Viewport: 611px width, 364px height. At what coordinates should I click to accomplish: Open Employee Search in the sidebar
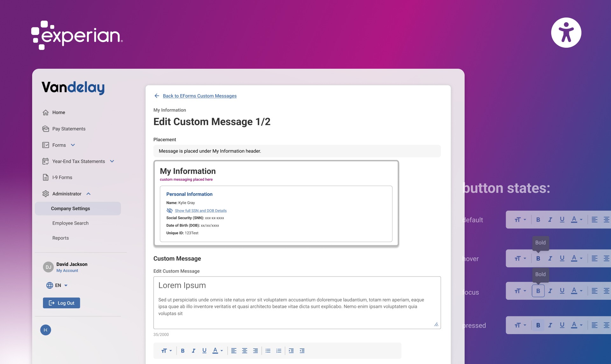click(70, 223)
